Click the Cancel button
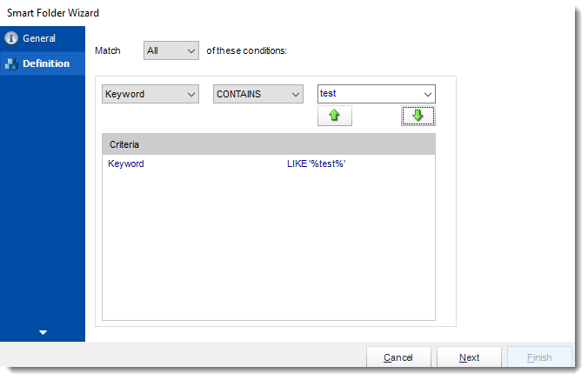Viewport: 588px width, 380px height. tap(398, 357)
